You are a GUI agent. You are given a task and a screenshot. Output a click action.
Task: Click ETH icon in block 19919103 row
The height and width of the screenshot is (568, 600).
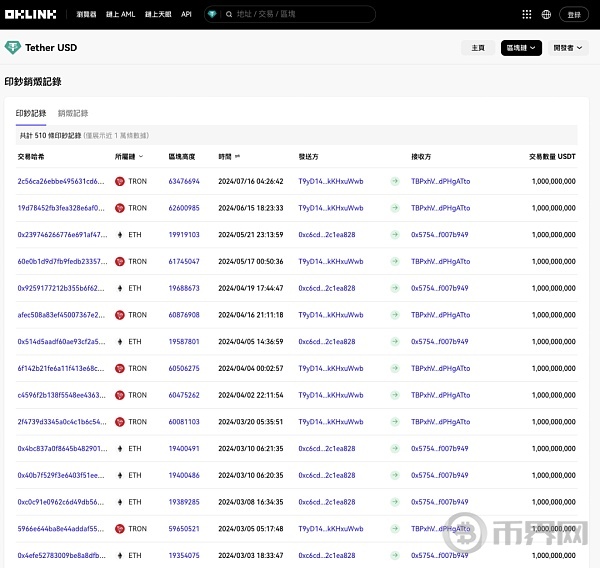(120, 235)
